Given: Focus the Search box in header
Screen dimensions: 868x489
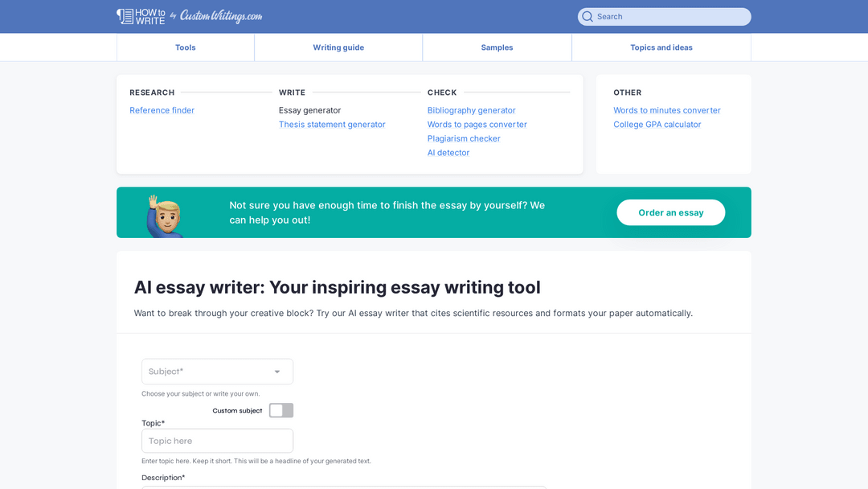Looking at the screenshot, I should (671, 17).
